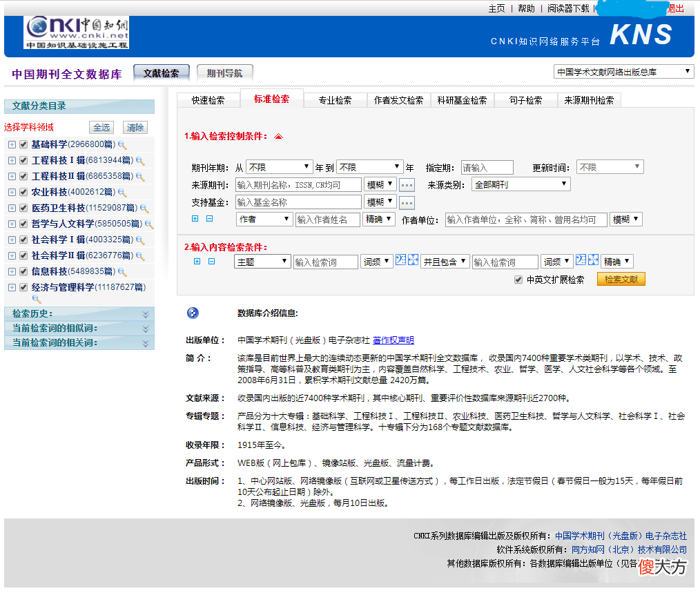Open start year 从 dropdown
The width and height of the screenshot is (700, 593).
click(x=279, y=167)
